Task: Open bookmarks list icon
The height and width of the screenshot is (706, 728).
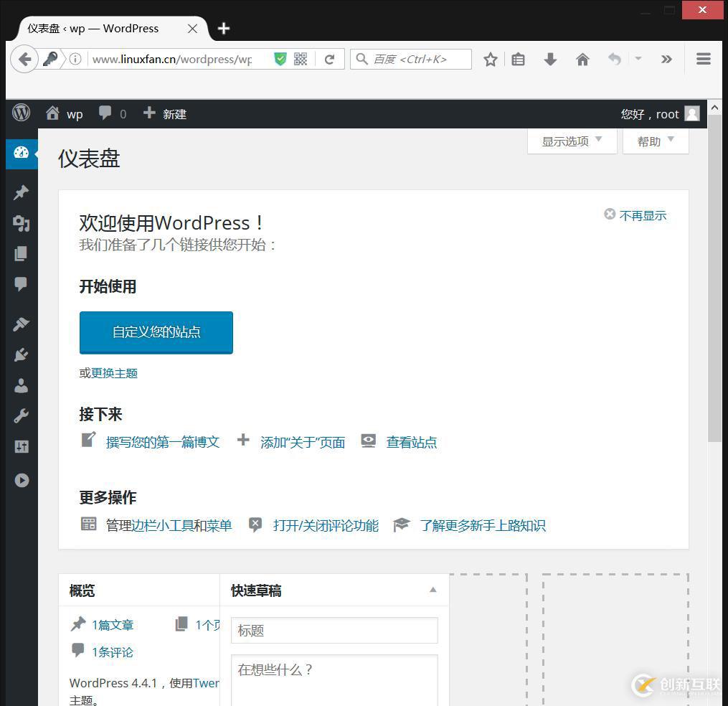Action: tap(518, 59)
